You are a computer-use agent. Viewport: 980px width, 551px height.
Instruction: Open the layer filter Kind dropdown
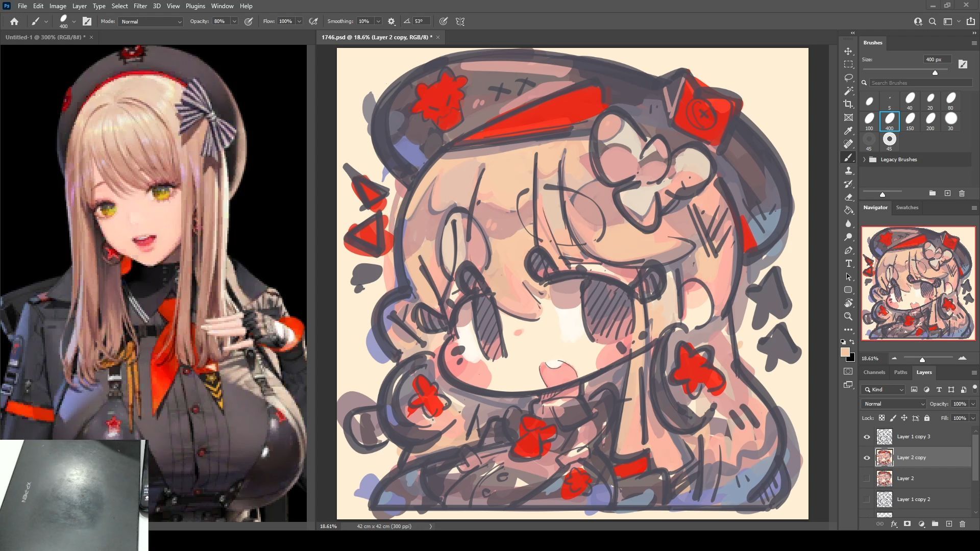pos(883,389)
